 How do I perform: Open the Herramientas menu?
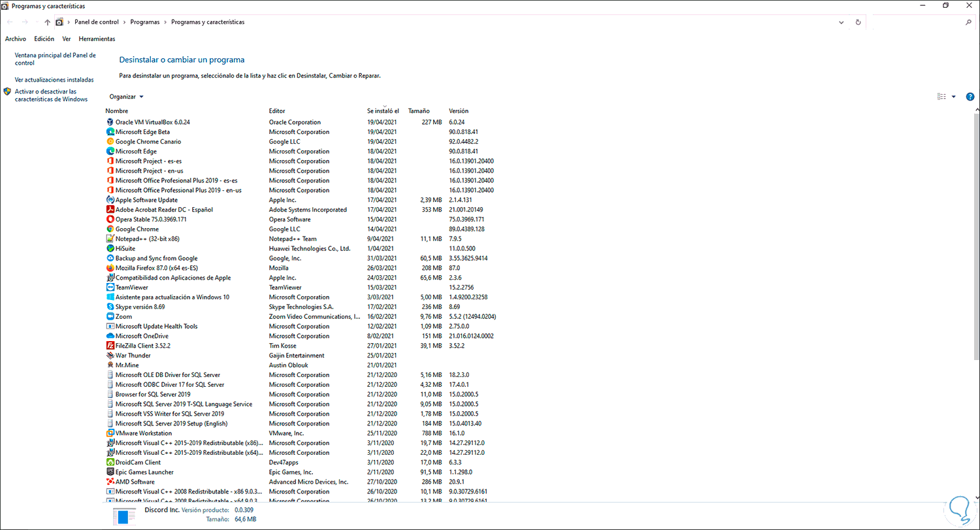[97, 39]
